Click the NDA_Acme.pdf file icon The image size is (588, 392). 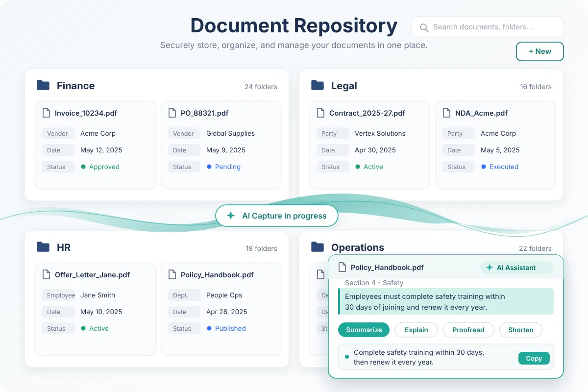click(446, 113)
